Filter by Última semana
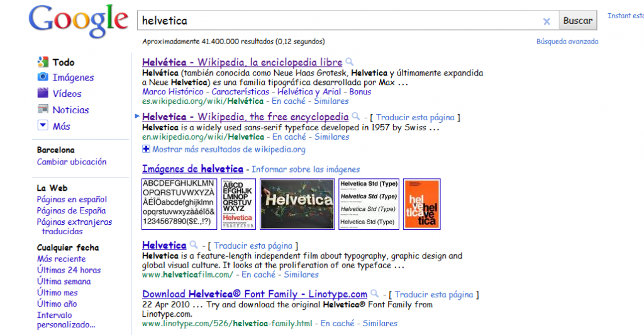 pos(64,281)
